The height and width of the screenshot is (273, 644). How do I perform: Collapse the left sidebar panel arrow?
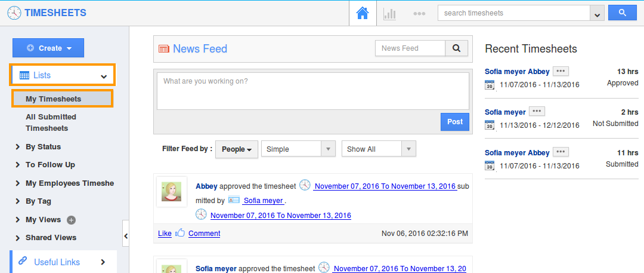(x=126, y=236)
